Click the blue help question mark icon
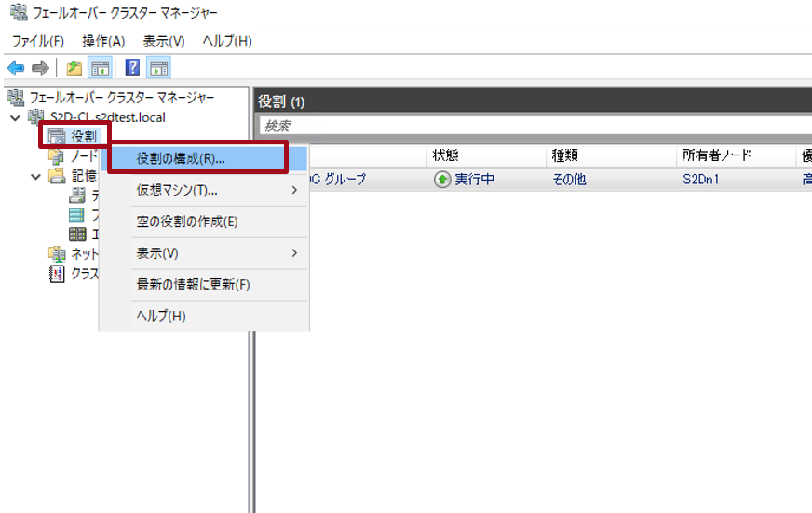The height and width of the screenshot is (513, 812). point(132,68)
